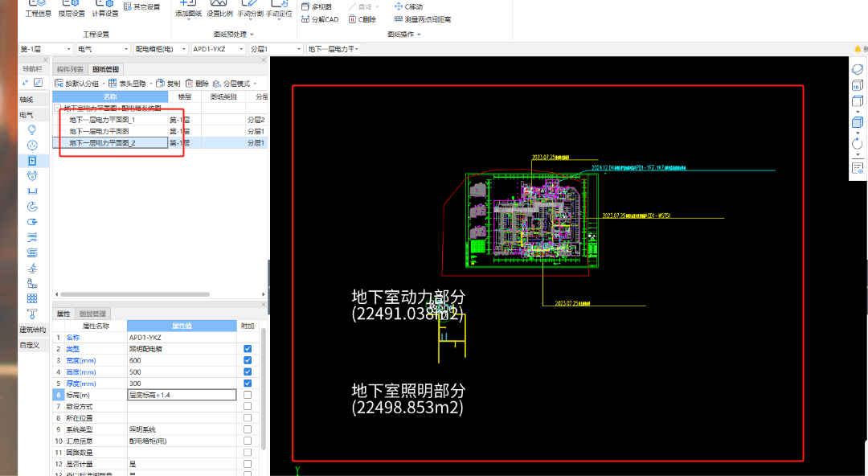868x476 pixels.
Task: Click C删除 delete tool
Action: click(x=362, y=19)
